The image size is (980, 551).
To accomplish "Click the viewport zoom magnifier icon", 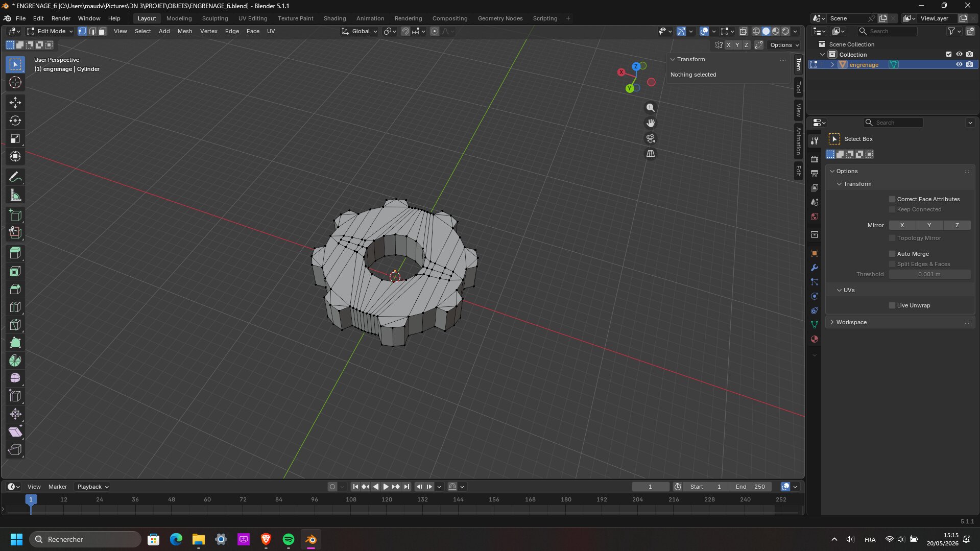I will pyautogui.click(x=650, y=108).
